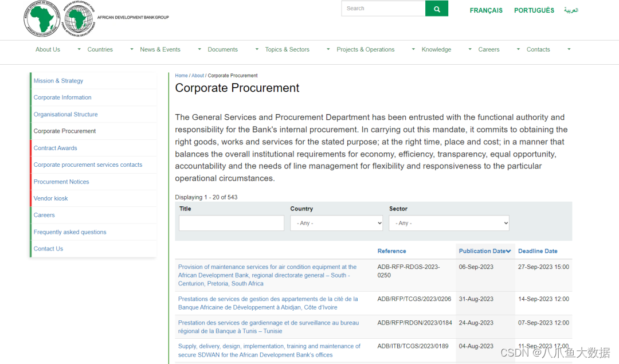Viewport: 619px width, 364px height.
Task: Expand the arrow next to Knowledge
Action: [470, 49]
